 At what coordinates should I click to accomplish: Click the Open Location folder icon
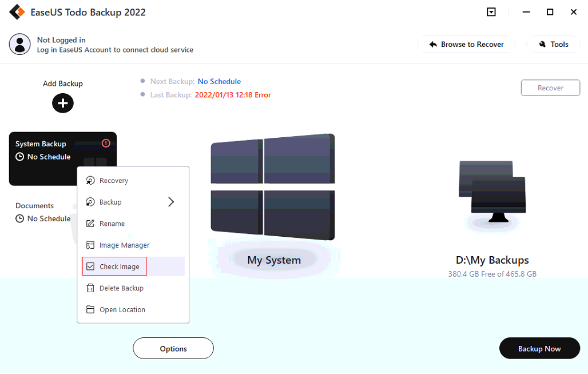click(90, 309)
